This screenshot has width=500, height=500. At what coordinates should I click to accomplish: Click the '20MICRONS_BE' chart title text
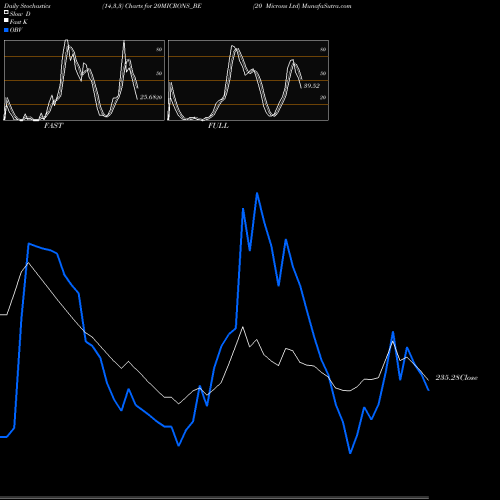pos(177,6)
